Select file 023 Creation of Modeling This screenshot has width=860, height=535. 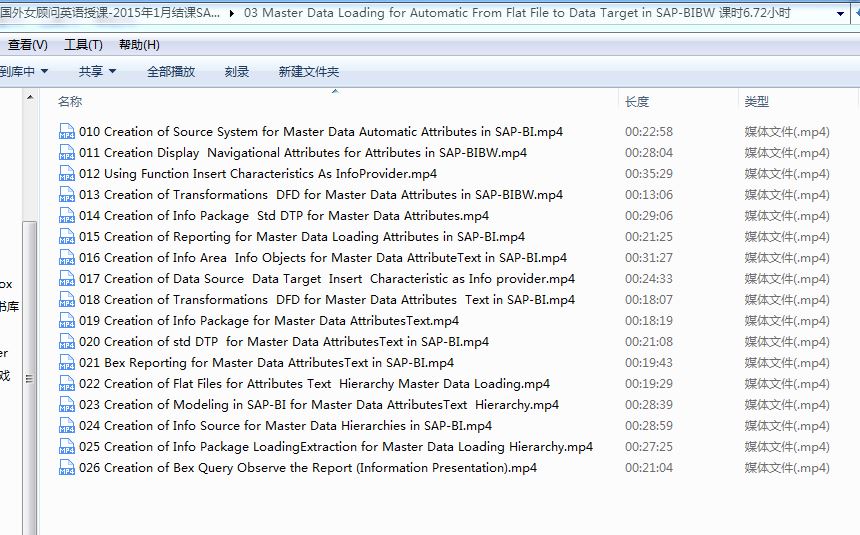tap(319, 404)
